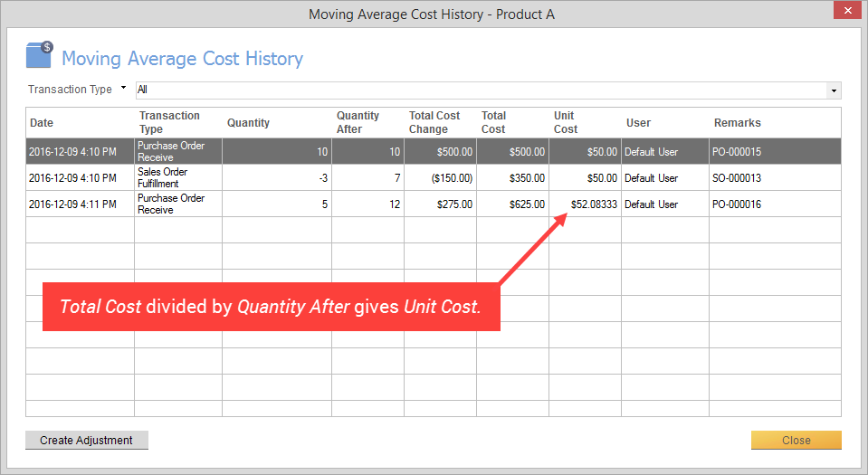Screen dimensions: 868x475
Task: Click the $500.00 total cost change in PO-000015 row
Action: tap(440, 152)
